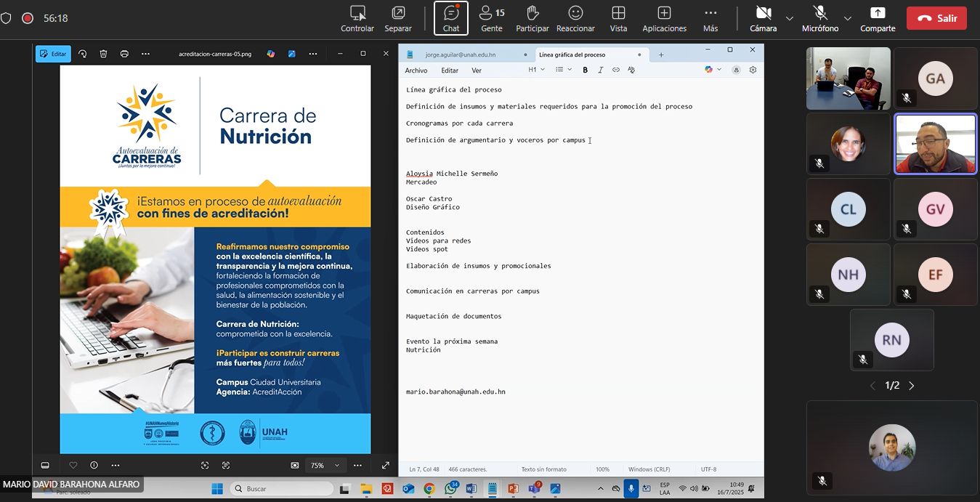Open the Chat panel in the meeting
The width and height of the screenshot is (980, 502).
[x=451, y=18]
